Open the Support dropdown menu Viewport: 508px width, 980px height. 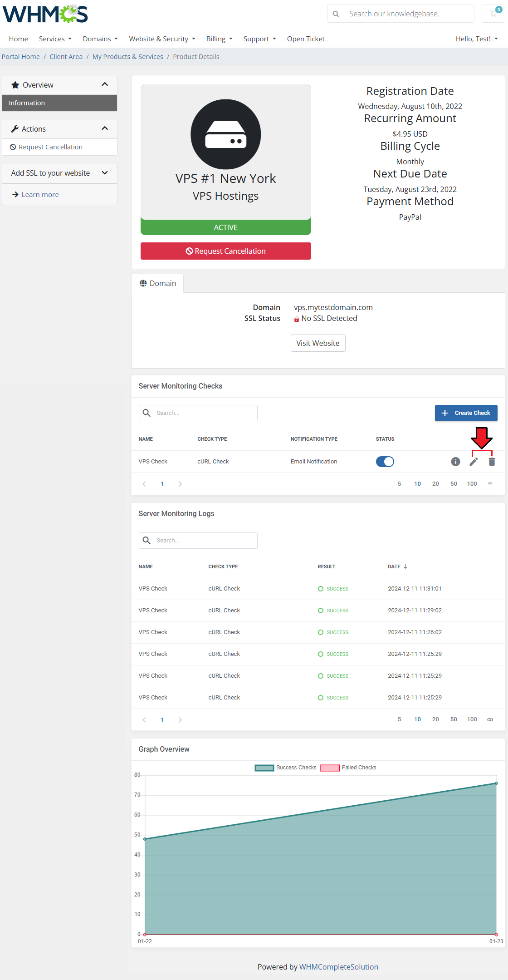259,39
